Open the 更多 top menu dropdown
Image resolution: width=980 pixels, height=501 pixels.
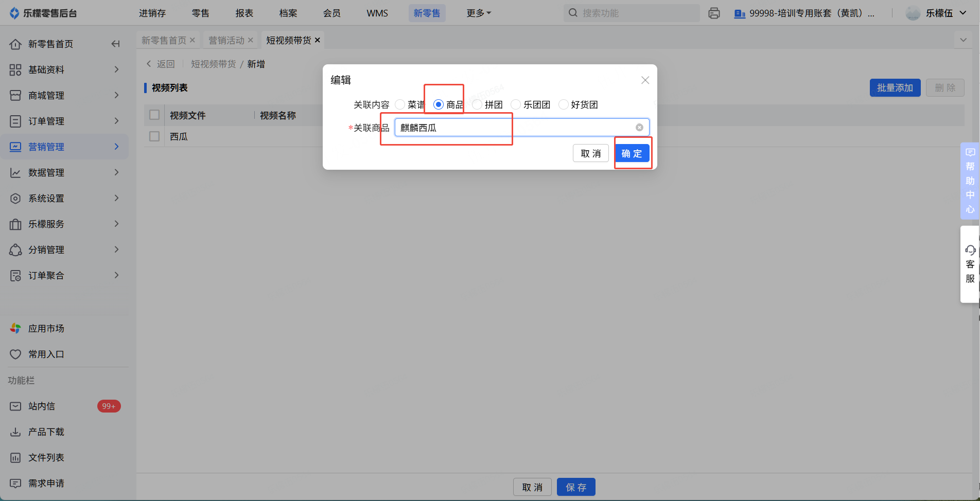tap(479, 13)
